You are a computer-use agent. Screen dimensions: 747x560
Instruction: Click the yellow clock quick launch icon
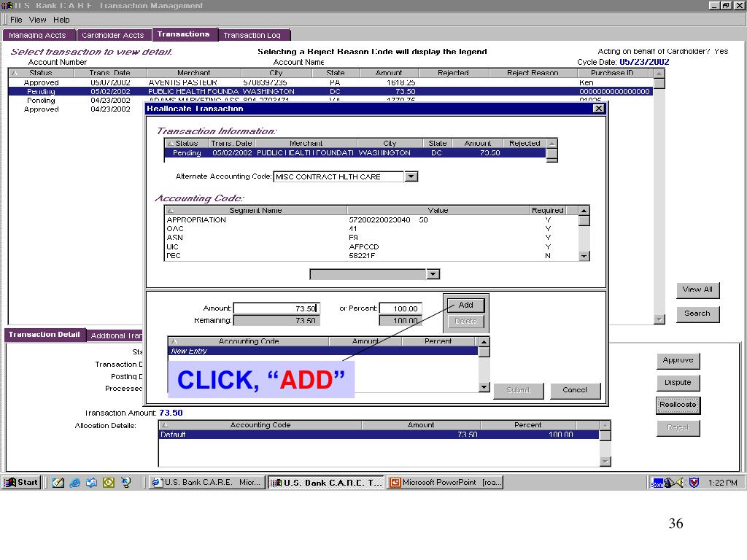point(109,483)
